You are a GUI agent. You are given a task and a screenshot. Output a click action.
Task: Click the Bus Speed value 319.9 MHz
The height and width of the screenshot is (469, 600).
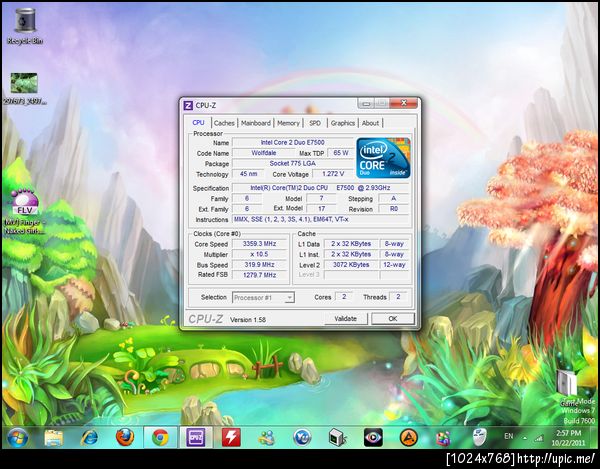coord(259,265)
